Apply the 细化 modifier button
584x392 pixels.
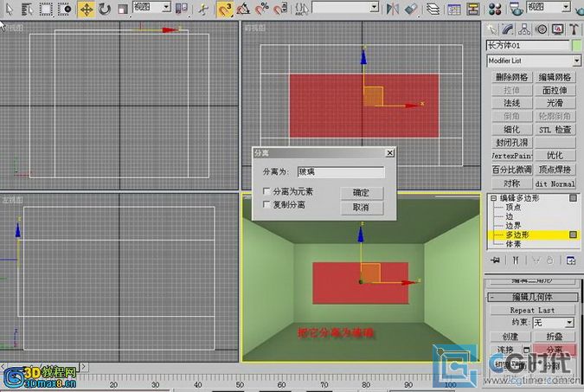511,129
